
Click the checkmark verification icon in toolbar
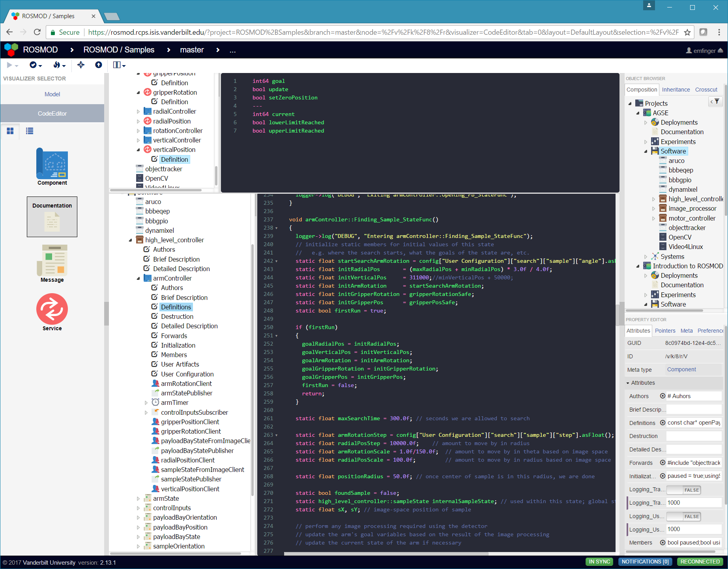33,65
